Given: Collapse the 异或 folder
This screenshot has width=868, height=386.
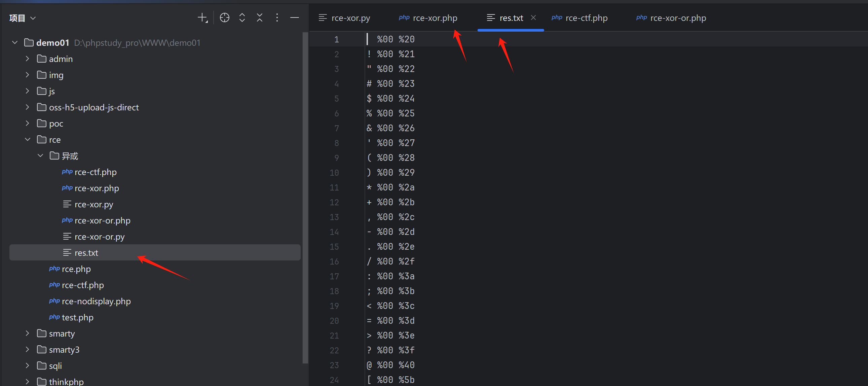Looking at the screenshot, I should [x=40, y=156].
